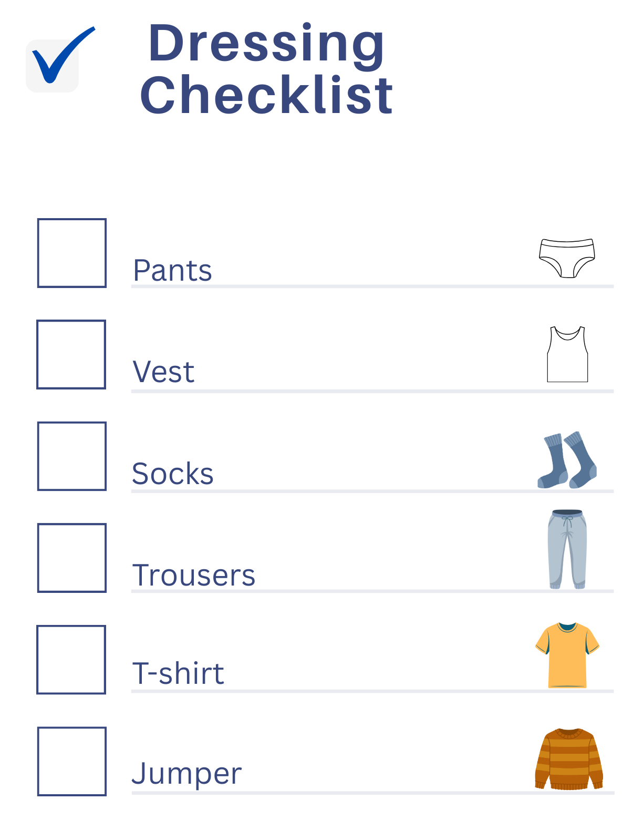
Task: Click the white underwear pants icon
Action: coord(567,258)
